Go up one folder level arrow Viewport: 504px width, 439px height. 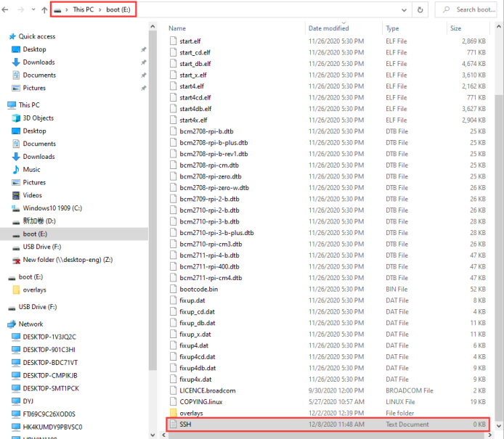(44, 9)
